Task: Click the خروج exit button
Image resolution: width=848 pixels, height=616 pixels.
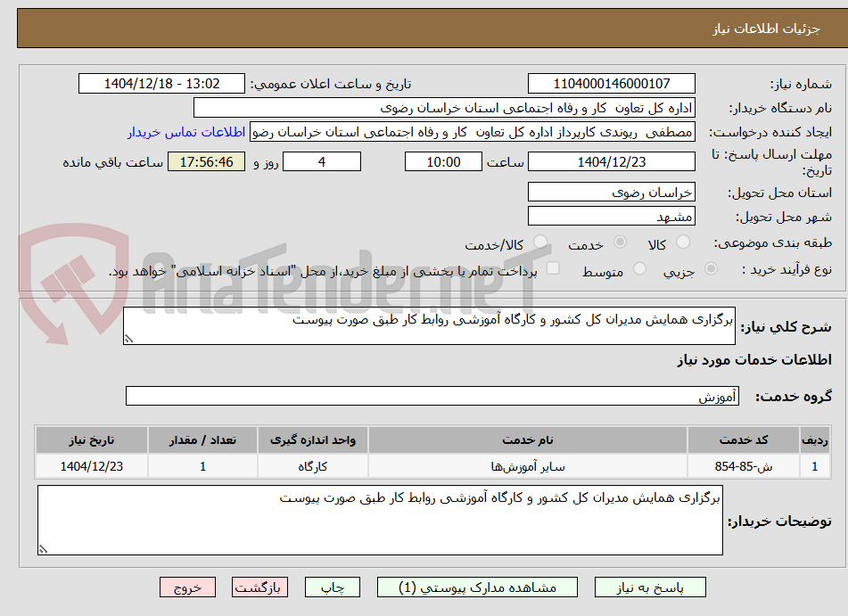Action: coord(187,587)
